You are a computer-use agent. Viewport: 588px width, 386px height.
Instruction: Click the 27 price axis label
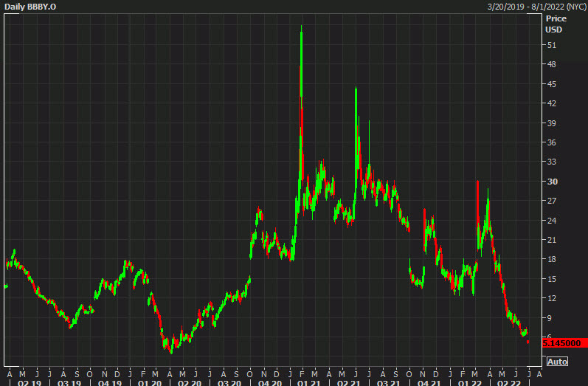click(x=552, y=201)
